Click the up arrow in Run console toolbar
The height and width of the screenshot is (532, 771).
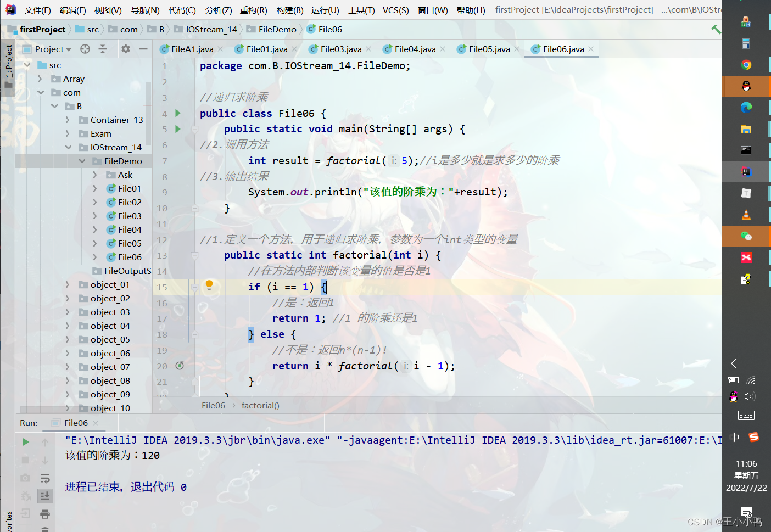(45, 442)
